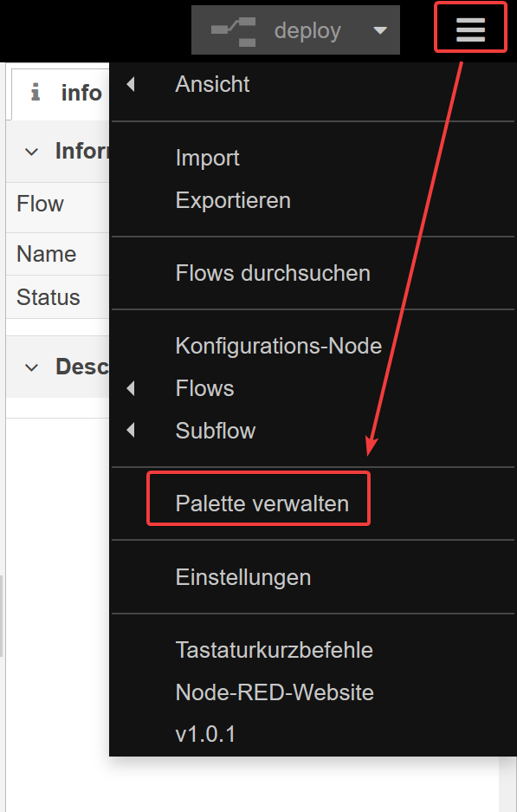
Task: Open Flows durchsuchen
Action: [x=272, y=273]
